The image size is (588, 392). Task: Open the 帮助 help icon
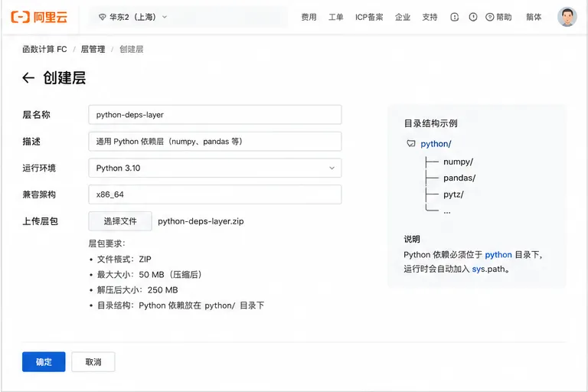click(x=490, y=17)
